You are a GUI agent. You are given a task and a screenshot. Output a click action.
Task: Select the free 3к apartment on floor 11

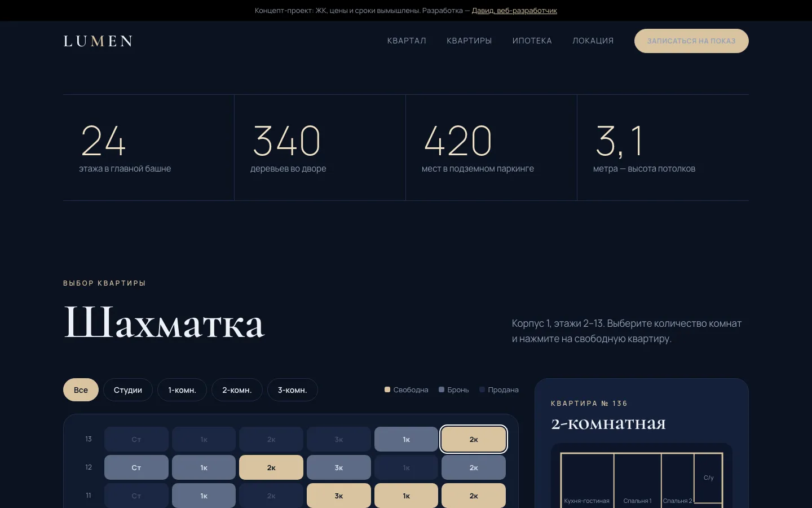(339, 496)
